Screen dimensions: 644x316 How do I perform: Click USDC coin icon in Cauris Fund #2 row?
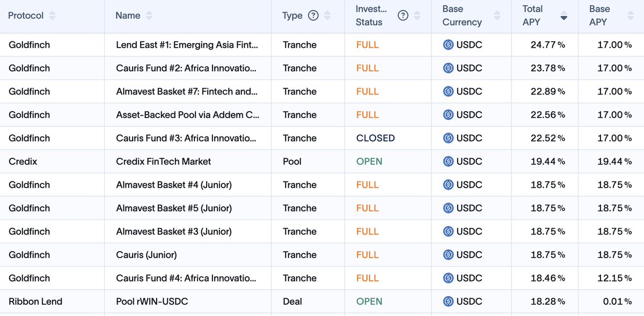tap(448, 68)
